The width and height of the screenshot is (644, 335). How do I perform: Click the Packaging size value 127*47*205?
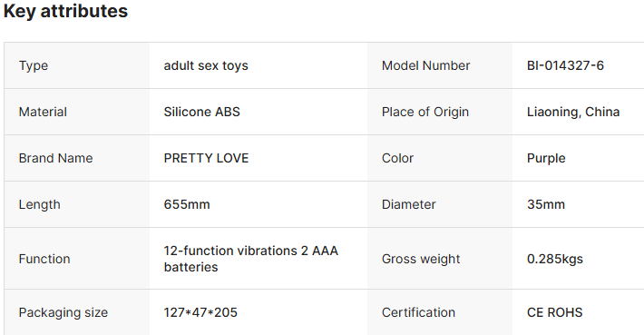200,312
